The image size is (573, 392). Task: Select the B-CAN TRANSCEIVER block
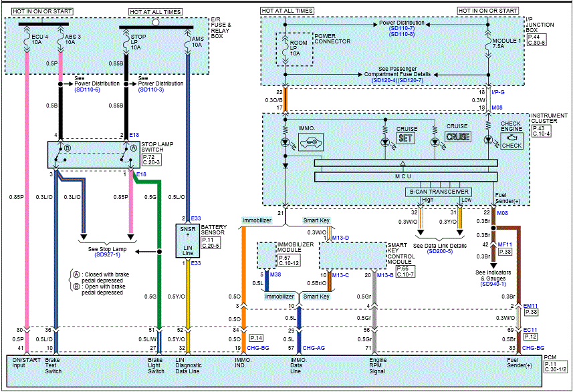coord(440,192)
